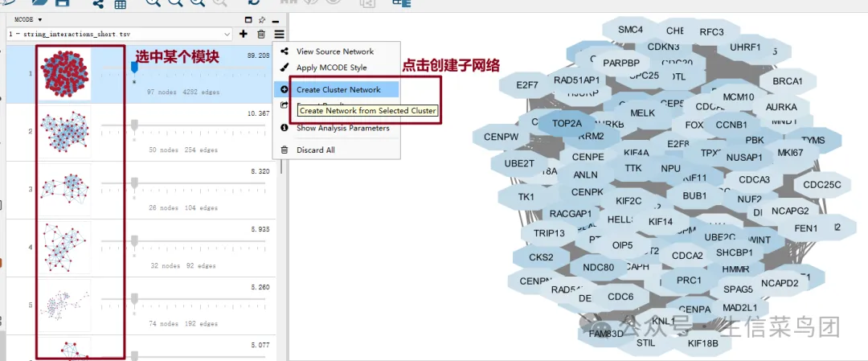Image resolution: width=868 pixels, height=361 pixels.
Task: Select the AURKA node in the network
Action: tap(781, 107)
